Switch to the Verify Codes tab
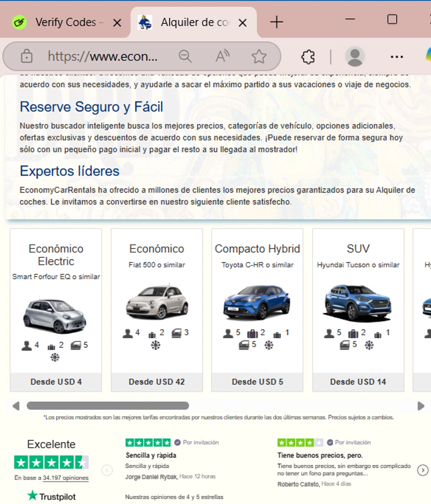431x504 pixels. pos(66,23)
